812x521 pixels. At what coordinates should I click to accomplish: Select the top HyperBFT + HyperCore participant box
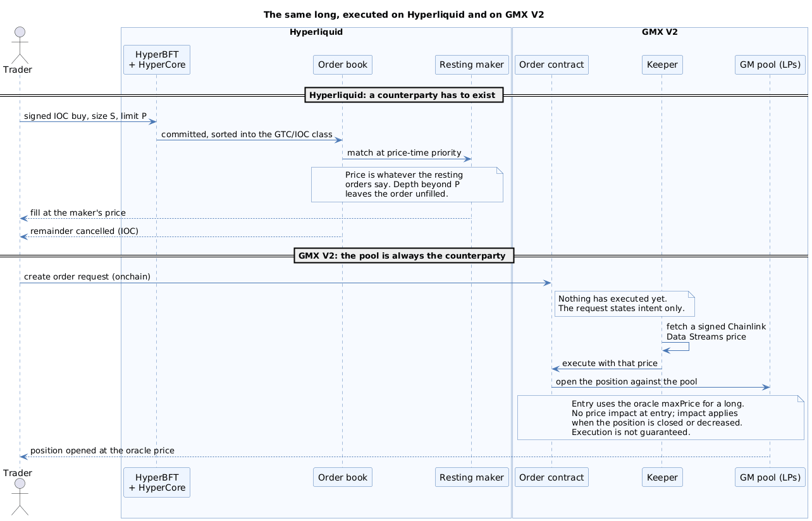tap(156, 60)
